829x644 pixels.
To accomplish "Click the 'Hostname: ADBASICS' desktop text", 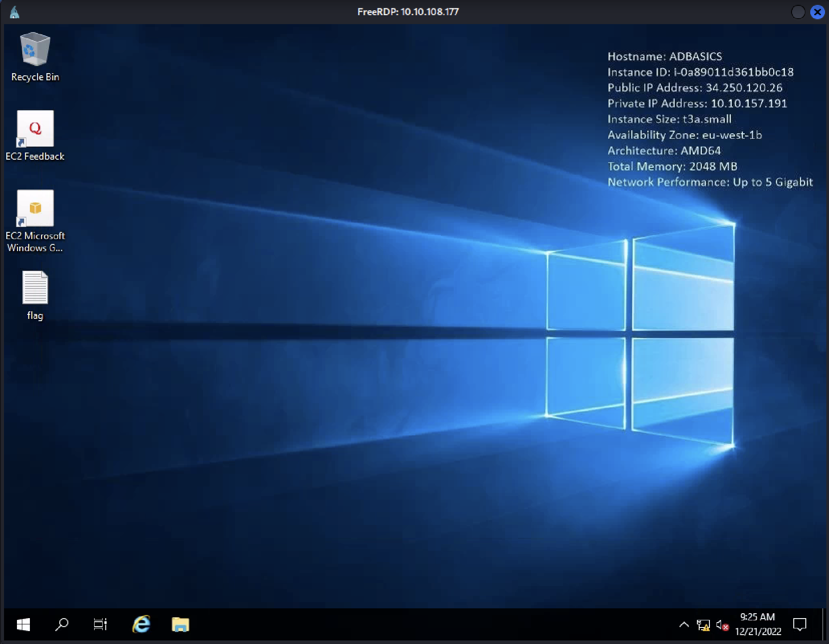I will click(x=665, y=56).
